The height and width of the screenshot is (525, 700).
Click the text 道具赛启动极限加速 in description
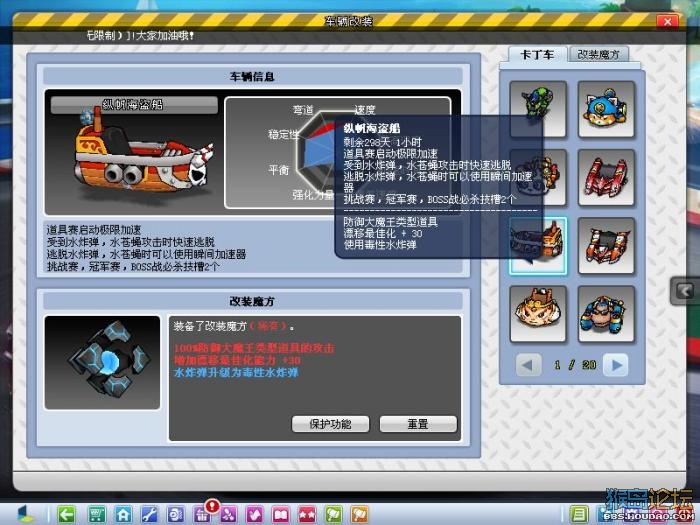(x=94, y=230)
